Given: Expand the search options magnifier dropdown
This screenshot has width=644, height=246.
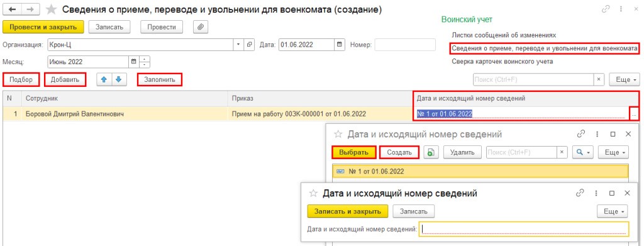Looking at the screenshot, I should coord(583,152).
